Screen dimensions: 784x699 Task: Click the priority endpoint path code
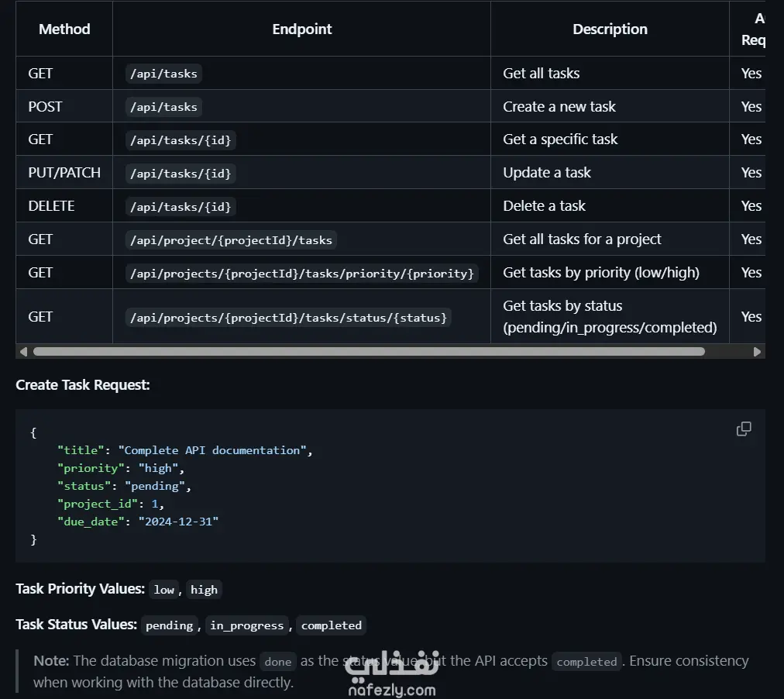click(x=301, y=273)
